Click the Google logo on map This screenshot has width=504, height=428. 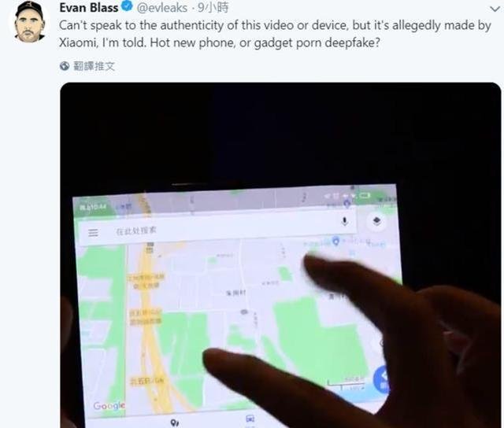(109, 406)
